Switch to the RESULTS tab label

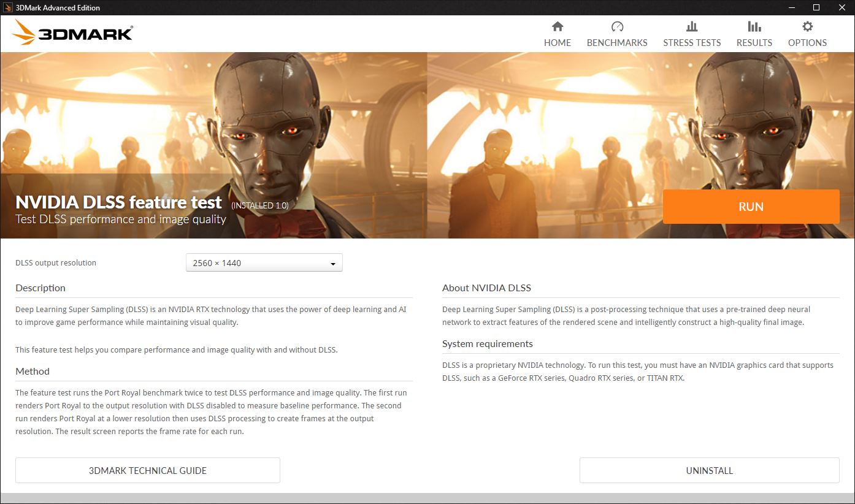point(754,43)
